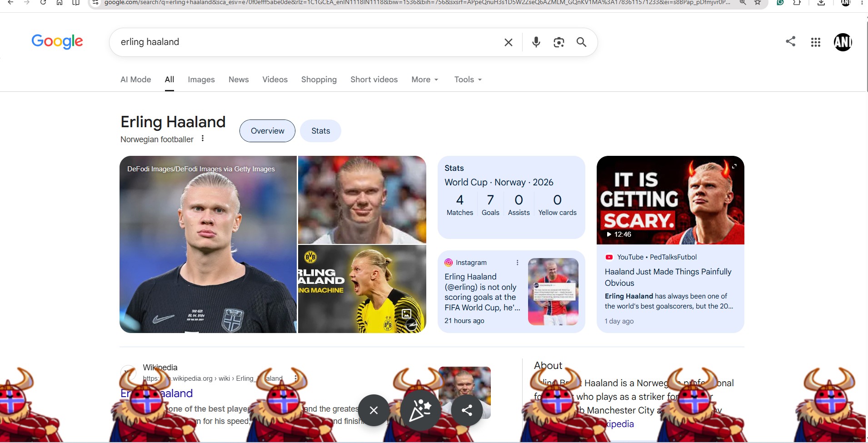Play the IT IS GETTING SCARY video thumbnail
The height and width of the screenshot is (443, 868).
[x=670, y=200]
